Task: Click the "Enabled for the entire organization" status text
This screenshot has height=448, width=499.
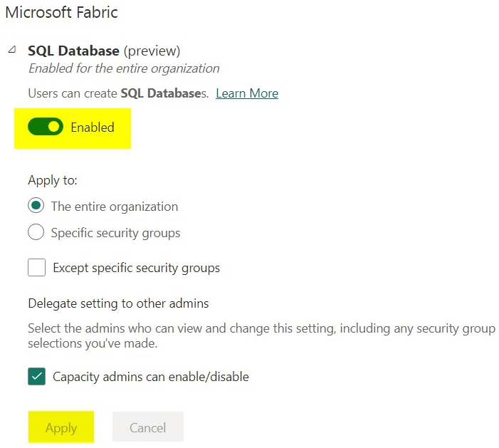Action: pyautogui.click(x=123, y=68)
